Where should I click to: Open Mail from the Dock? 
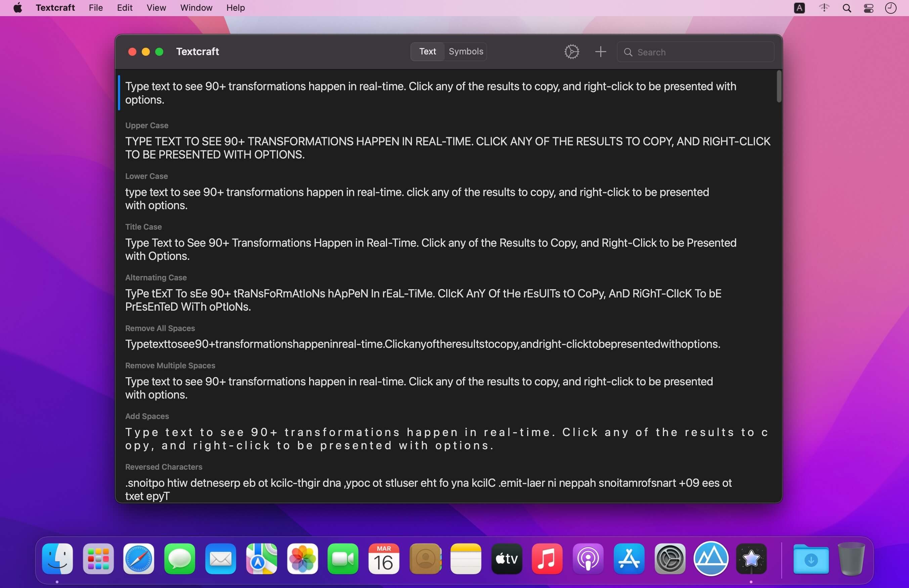click(221, 559)
